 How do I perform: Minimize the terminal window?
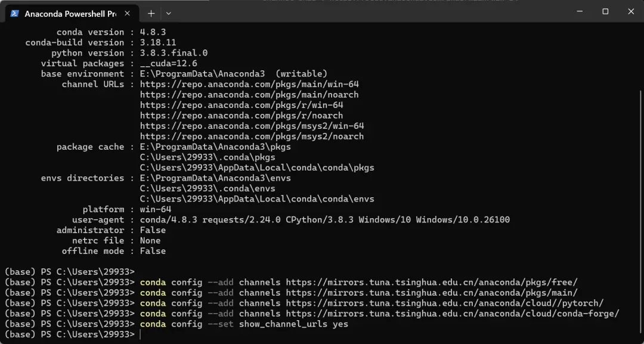[578, 11]
